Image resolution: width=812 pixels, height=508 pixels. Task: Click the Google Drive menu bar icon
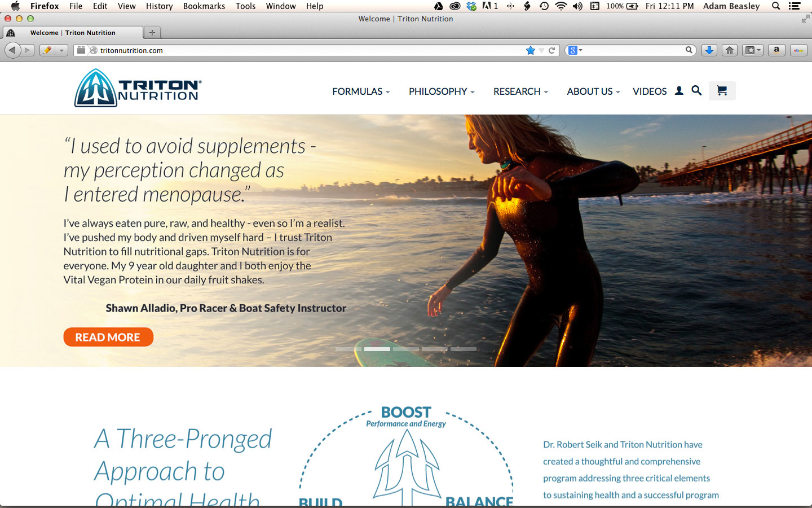[x=439, y=6]
